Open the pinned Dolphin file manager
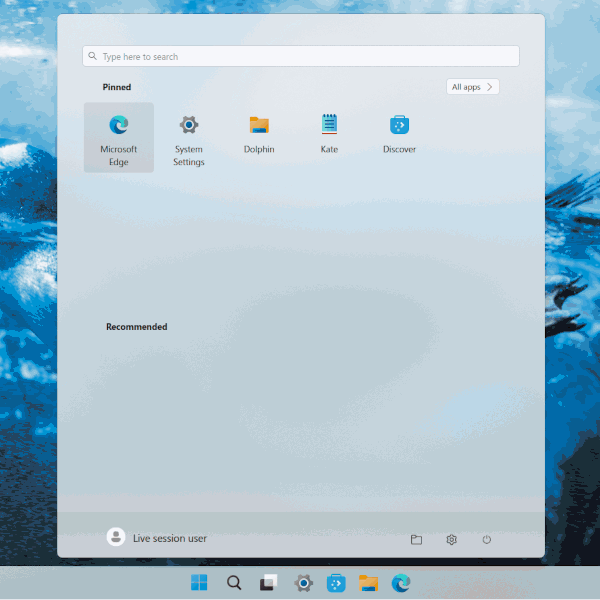Image resolution: width=600 pixels, height=600 pixels. pyautogui.click(x=259, y=136)
